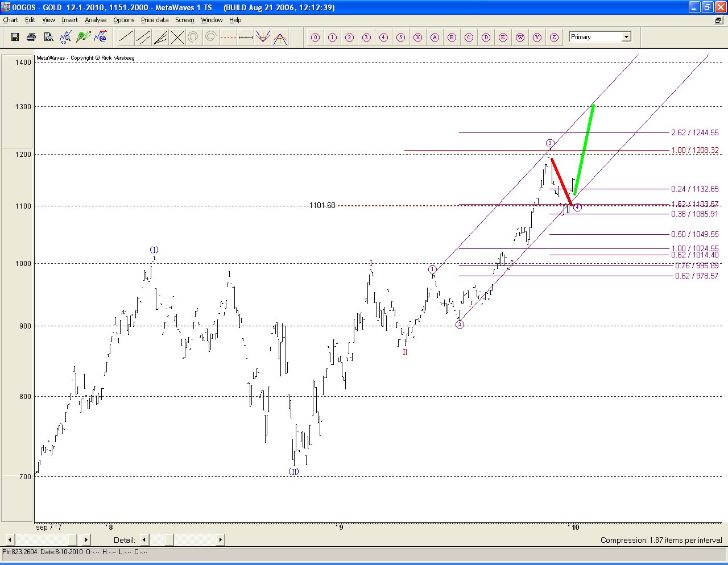Click the Print icon in toolbar
Image resolution: width=728 pixels, height=565 pixels.
click(x=32, y=38)
